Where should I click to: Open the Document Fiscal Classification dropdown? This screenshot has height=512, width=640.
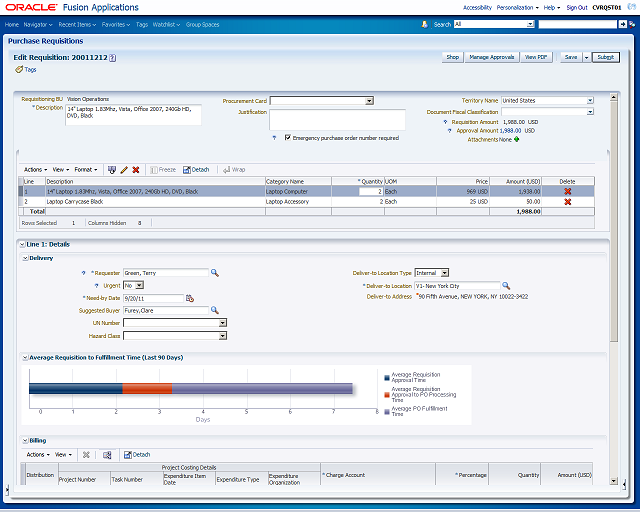[x=590, y=112]
